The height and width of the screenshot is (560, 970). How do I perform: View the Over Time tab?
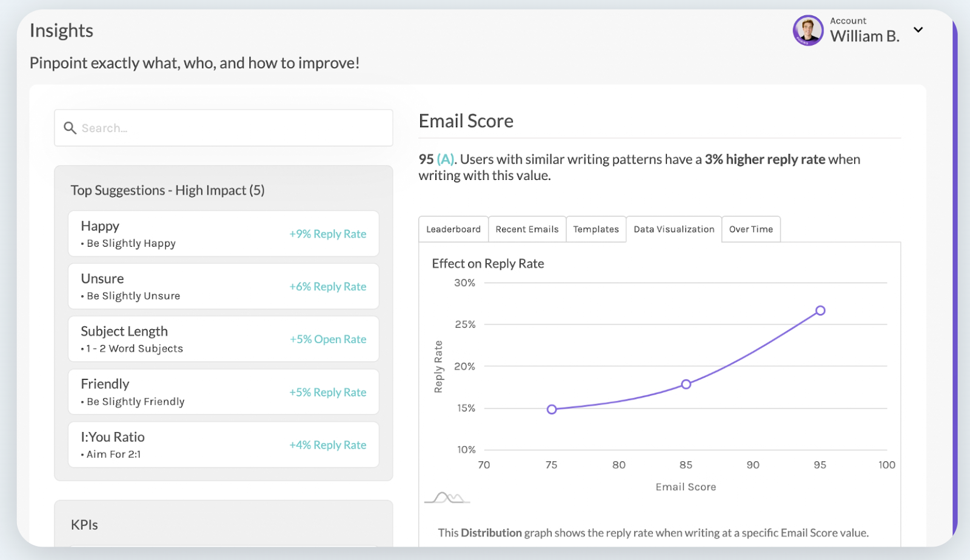pos(750,228)
